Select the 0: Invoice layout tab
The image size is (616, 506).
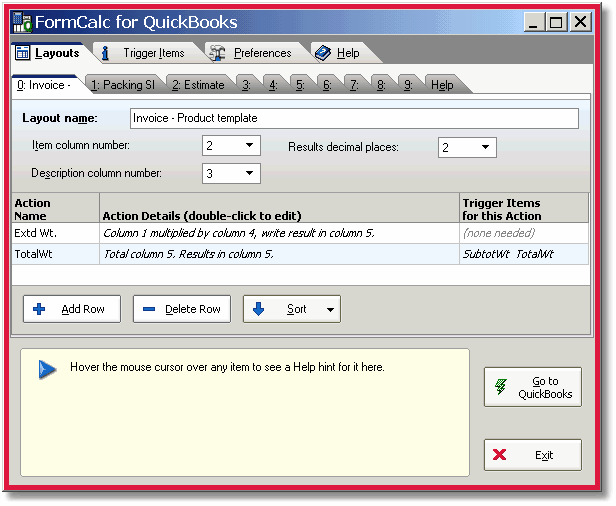click(45, 85)
